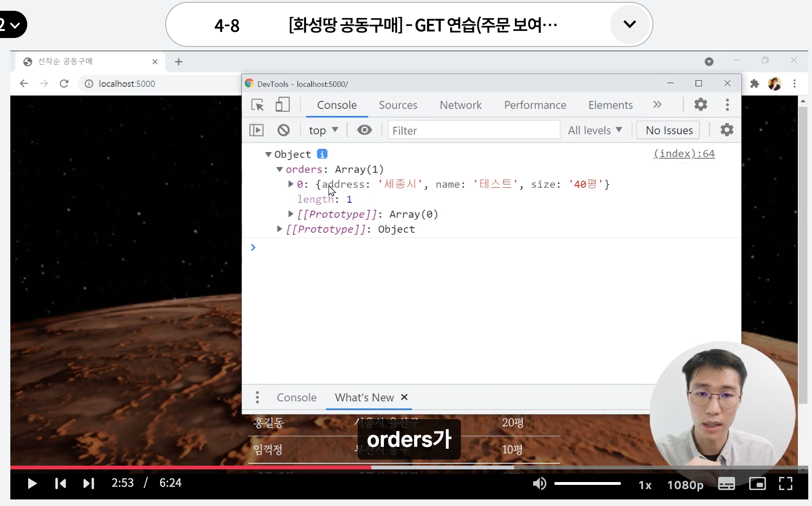The height and width of the screenshot is (506, 812).
Task: View site information icon in address bar
Action: pyautogui.click(x=89, y=84)
